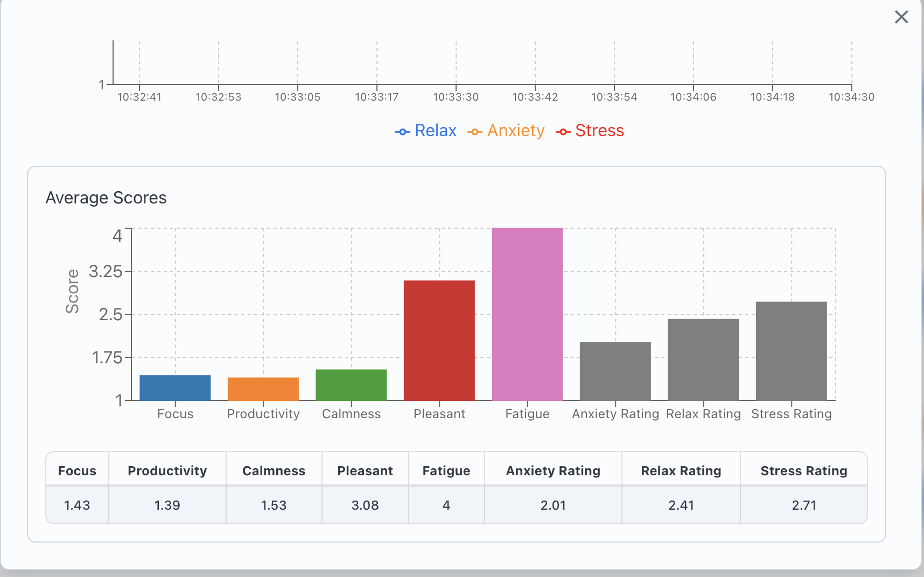
Task: Click the gray Relax Rating bar
Action: coord(703,360)
